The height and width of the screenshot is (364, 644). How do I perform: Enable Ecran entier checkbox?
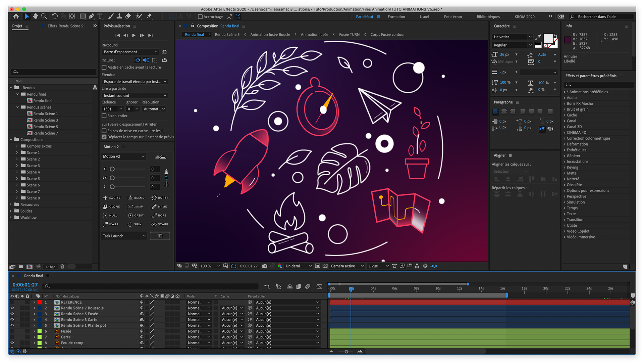(x=104, y=116)
